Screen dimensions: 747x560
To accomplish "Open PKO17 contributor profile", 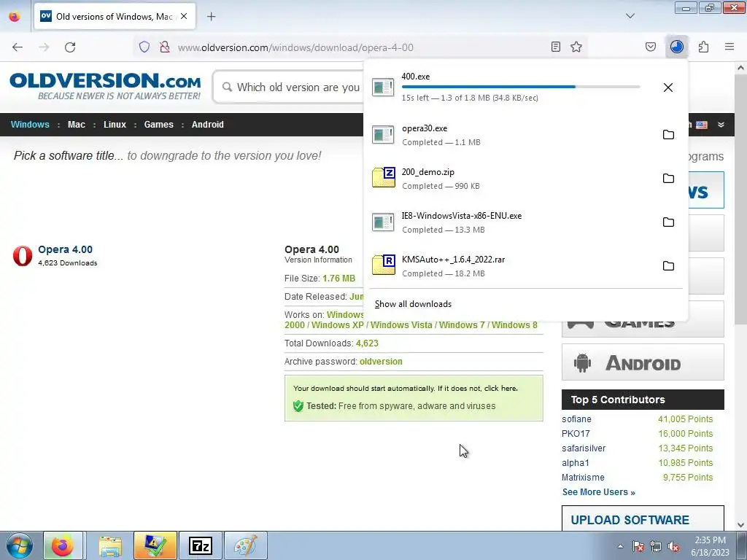I will 576,434.
